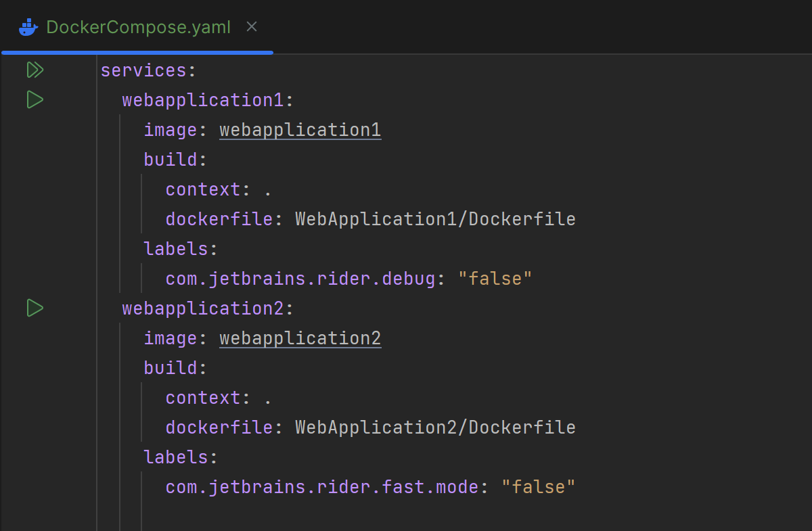
Task: Click the underlined webapplication2 image name
Action: pos(300,338)
